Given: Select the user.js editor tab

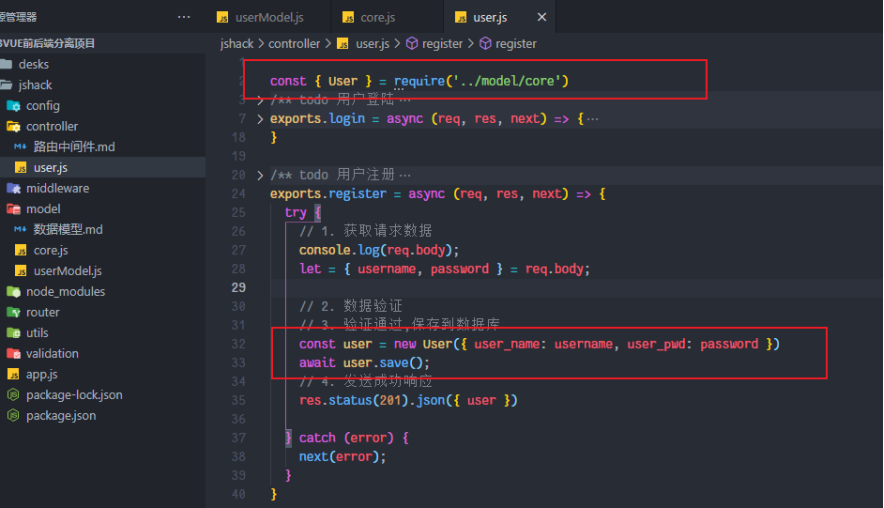Looking at the screenshot, I should [x=489, y=17].
